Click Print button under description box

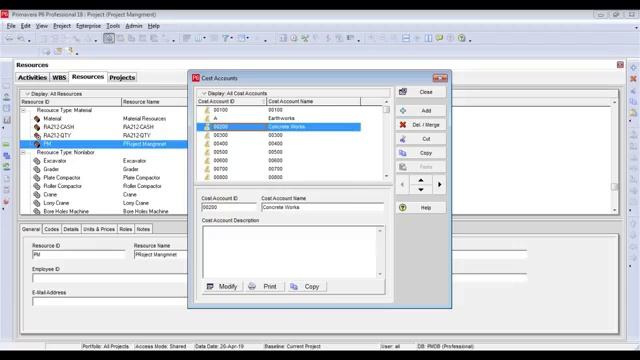263,287
